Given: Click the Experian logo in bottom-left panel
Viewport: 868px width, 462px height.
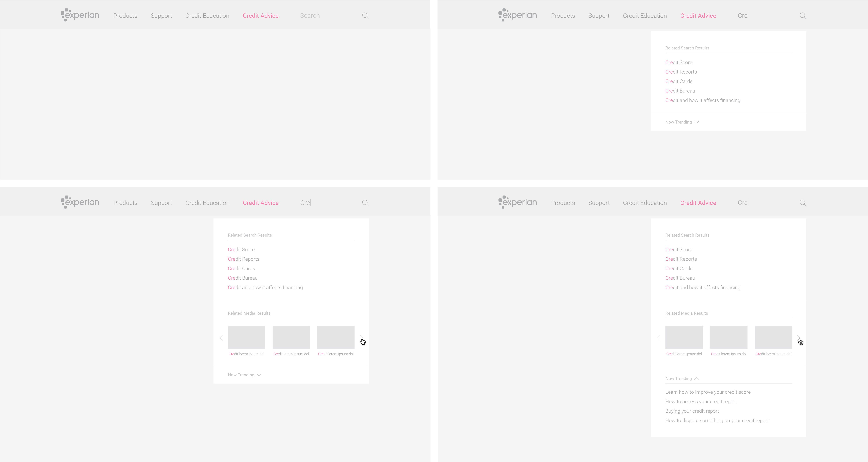Looking at the screenshot, I should point(80,202).
